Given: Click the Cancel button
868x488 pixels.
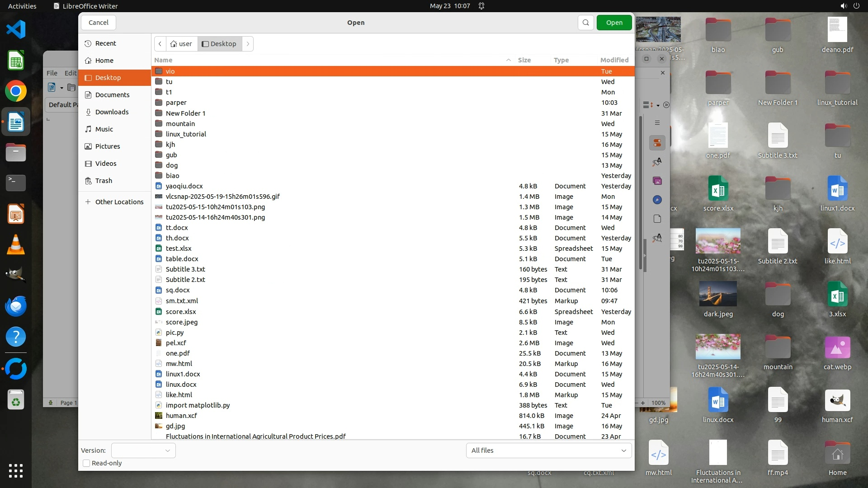Looking at the screenshot, I should pos(98,23).
